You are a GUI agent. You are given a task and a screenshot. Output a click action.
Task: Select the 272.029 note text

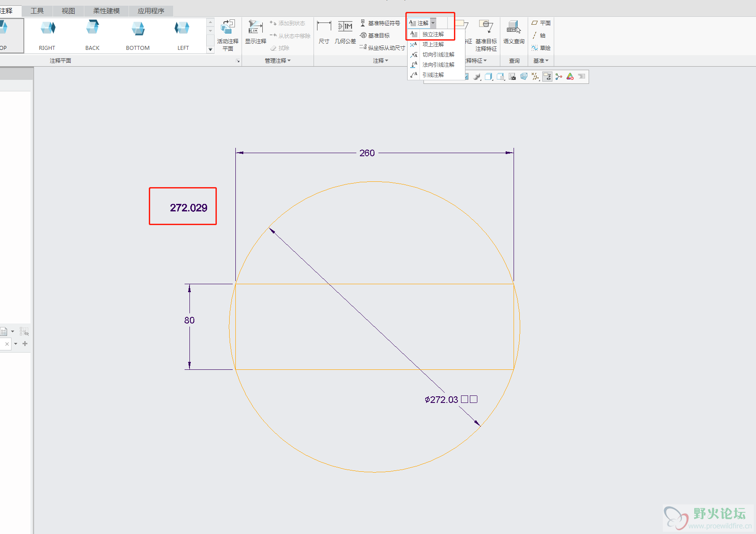(189, 208)
